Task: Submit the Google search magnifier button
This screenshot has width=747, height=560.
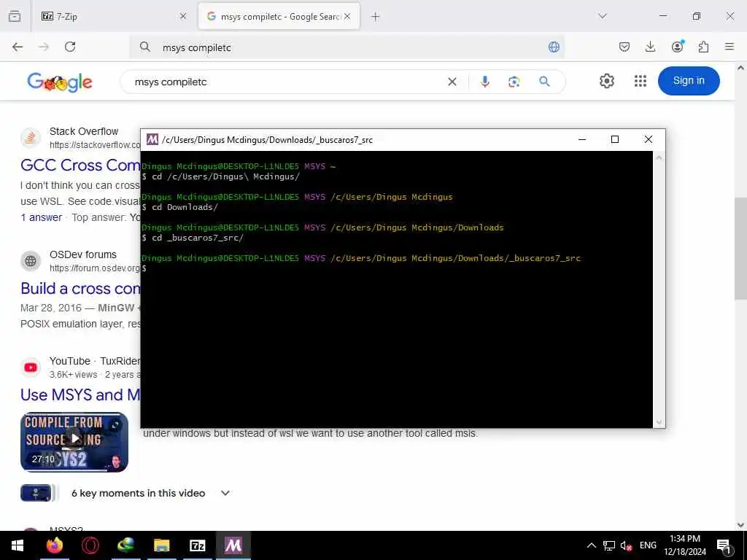Action: coord(544,82)
